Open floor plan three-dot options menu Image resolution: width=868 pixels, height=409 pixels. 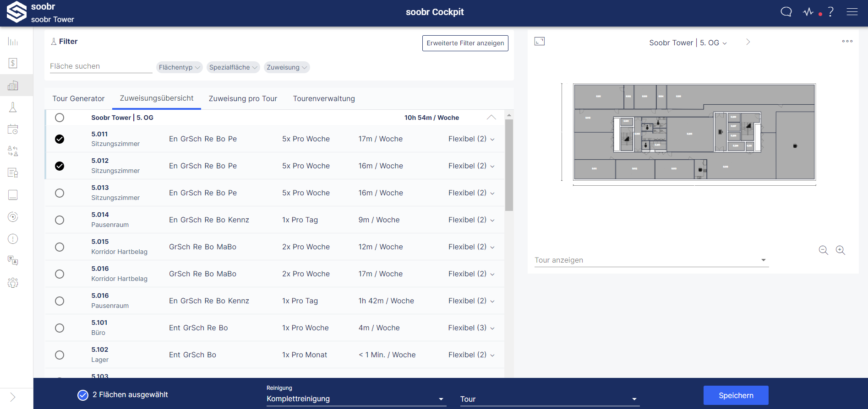point(847,41)
